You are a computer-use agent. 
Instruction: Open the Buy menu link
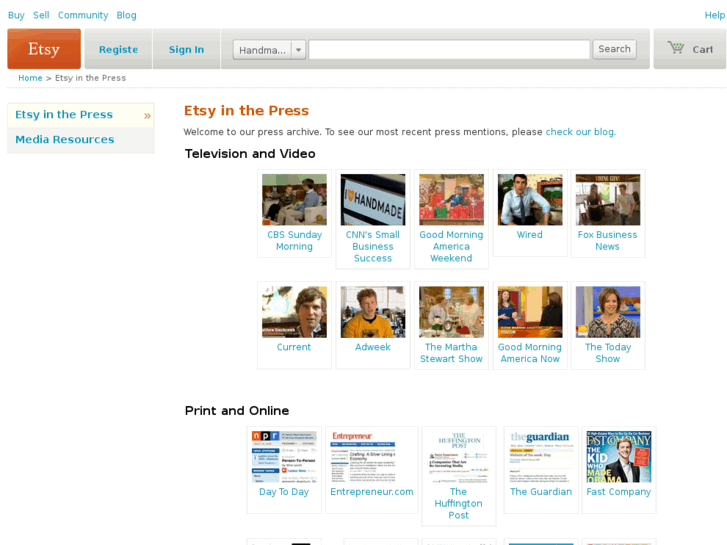(x=16, y=15)
